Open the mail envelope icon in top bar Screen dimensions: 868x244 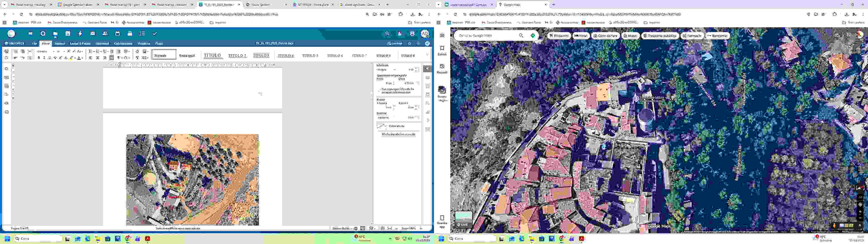tap(93, 34)
